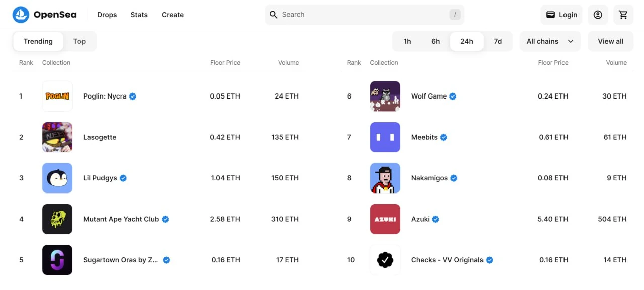Open the Stats menu

(x=139, y=15)
